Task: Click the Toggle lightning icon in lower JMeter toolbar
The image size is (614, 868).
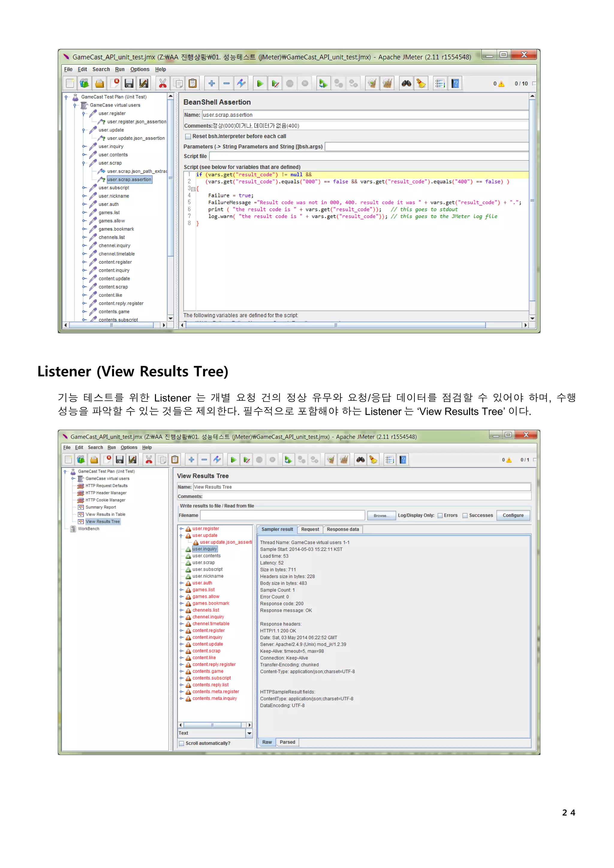Action: click(x=217, y=460)
